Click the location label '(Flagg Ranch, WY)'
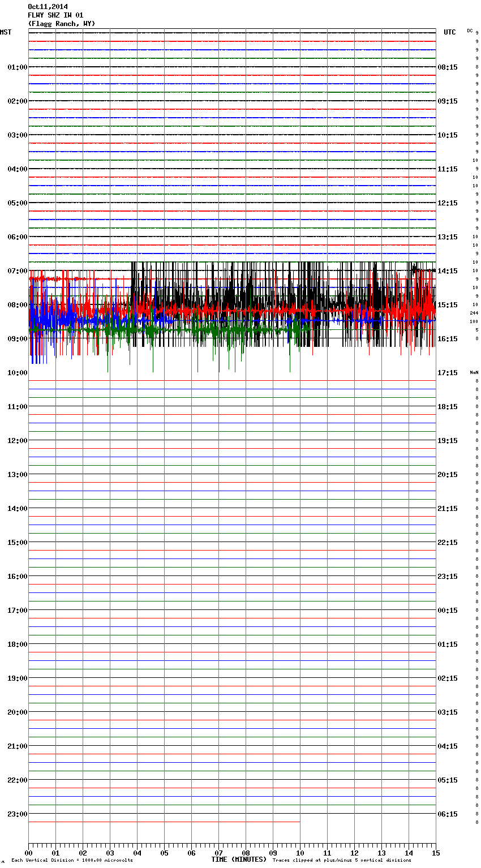 (62, 24)
